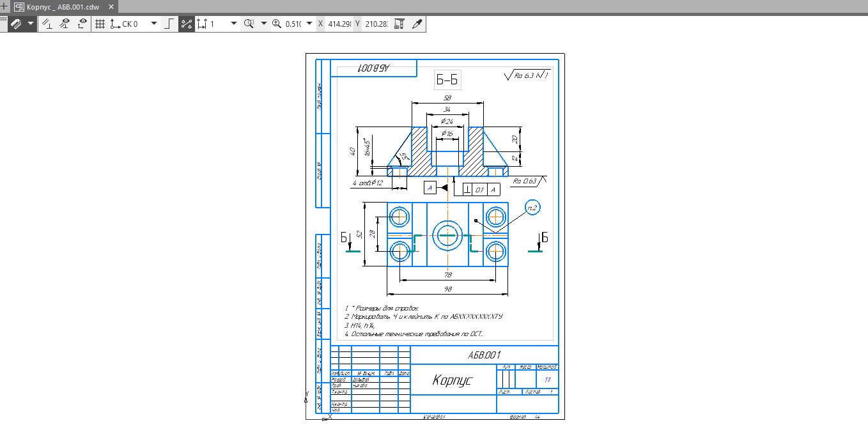Open the cursor step value dropdown
This screenshot has width=868, height=446.
(x=233, y=24)
